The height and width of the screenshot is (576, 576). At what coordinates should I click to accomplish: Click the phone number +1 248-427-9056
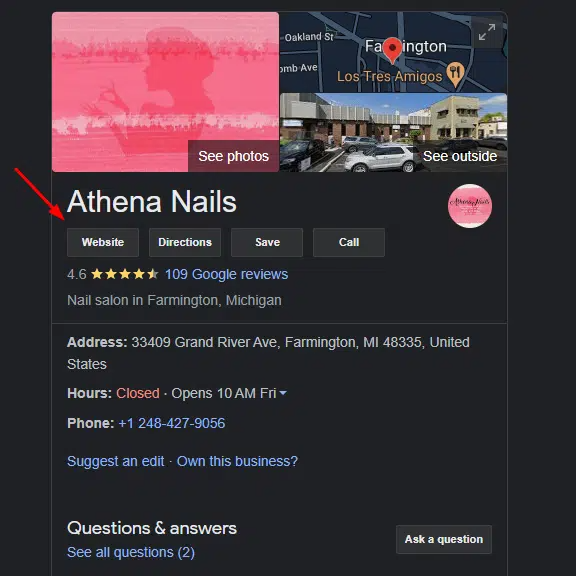click(x=172, y=423)
